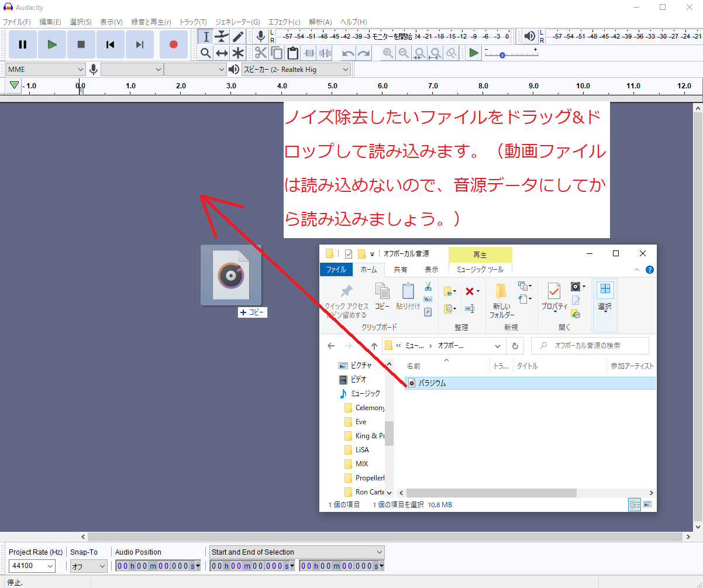Image resolution: width=703 pixels, height=588 pixels.
Task: Open the エフェクト(c) menu
Action: tap(284, 22)
